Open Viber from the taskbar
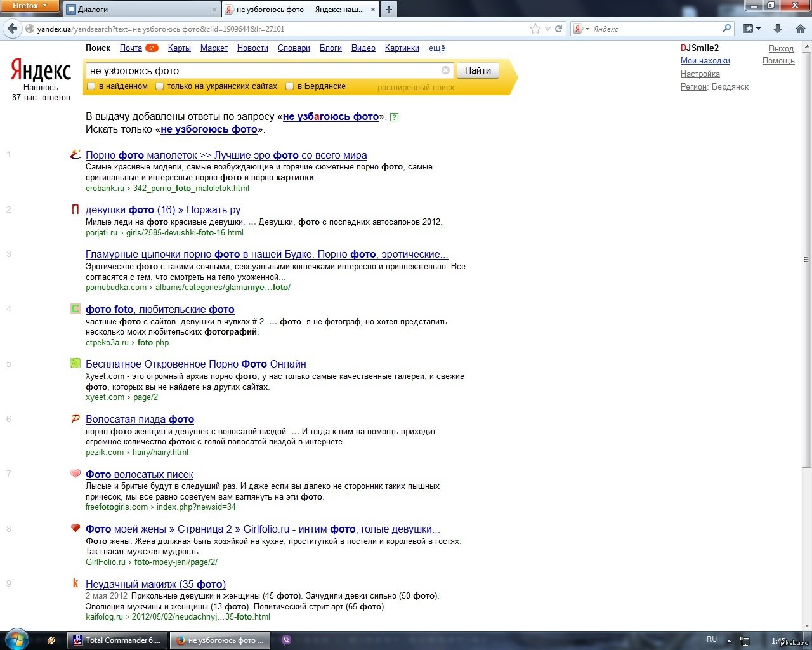This screenshot has width=812, height=650. pos(286,640)
